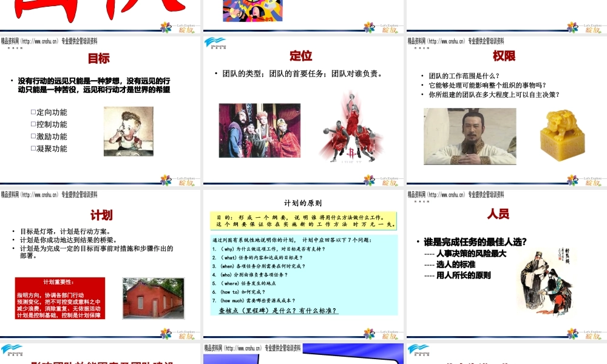This screenshot has height=364, width=607.
Task: Click the text 谁是完成任务的最佳人选?
Action: pyautogui.click(x=475, y=242)
